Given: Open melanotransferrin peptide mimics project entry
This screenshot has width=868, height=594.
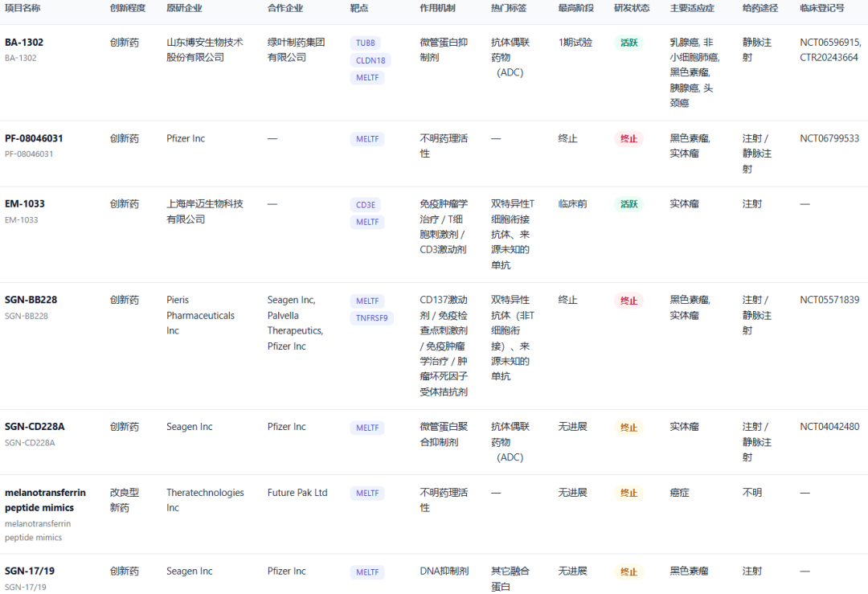Looking at the screenshot, I should coord(45,500).
